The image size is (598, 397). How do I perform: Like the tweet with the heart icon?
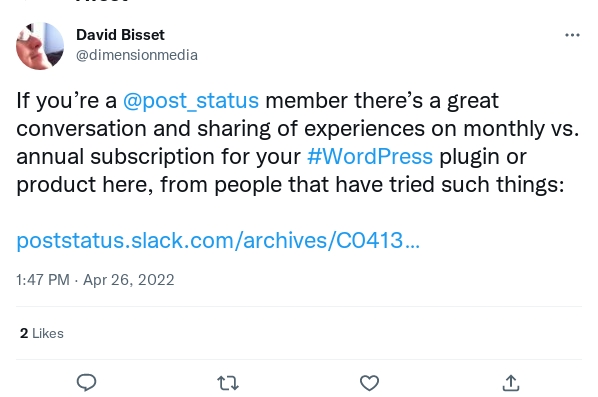[x=369, y=383]
